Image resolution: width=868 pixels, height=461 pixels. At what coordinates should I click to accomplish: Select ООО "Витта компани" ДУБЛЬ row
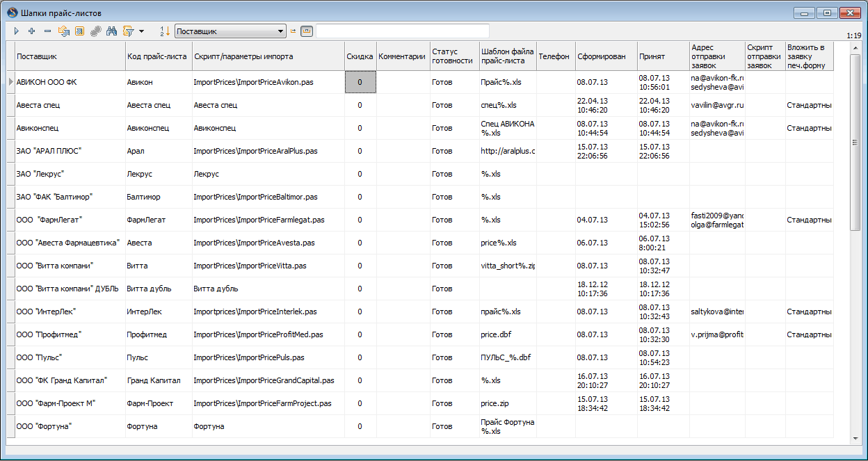[70, 289]
